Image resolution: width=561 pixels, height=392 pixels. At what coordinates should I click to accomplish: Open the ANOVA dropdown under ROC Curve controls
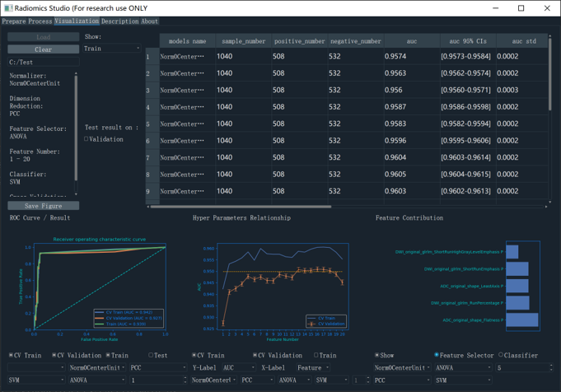pyautogui.click(x=97, y=380)
